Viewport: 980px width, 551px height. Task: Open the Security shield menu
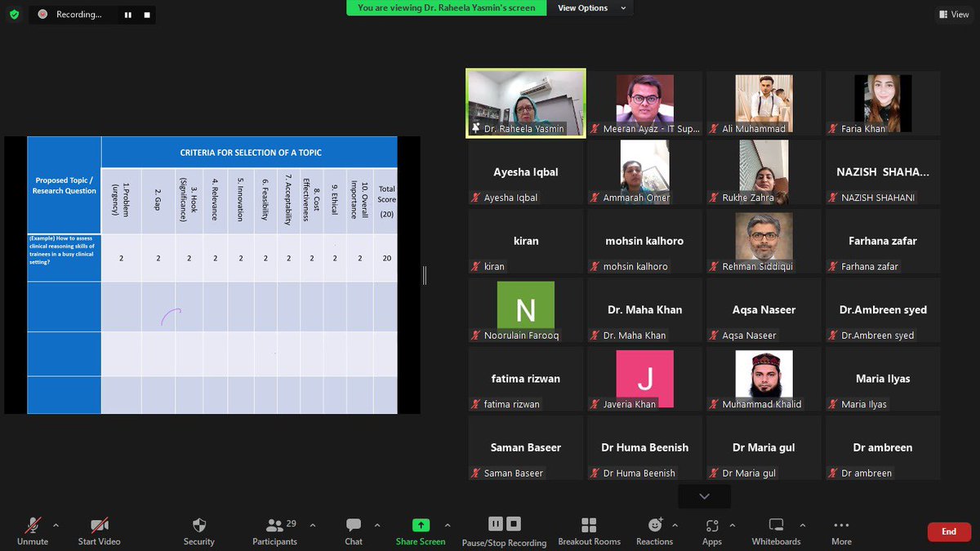coord(198,531)
